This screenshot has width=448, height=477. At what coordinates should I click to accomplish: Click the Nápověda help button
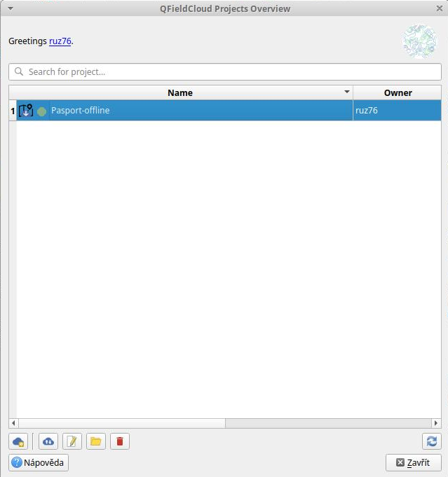pyautogui.click(x=39, y=462)
